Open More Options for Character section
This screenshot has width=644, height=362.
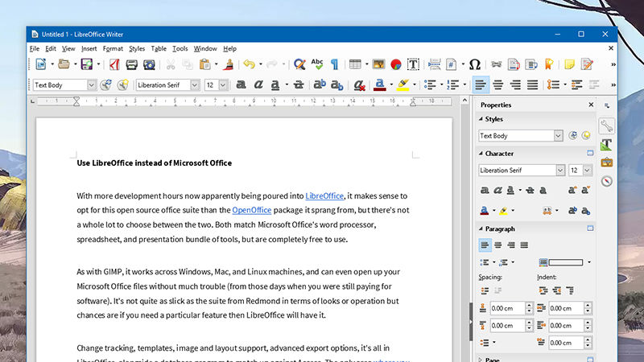click(x=590, y=153)
